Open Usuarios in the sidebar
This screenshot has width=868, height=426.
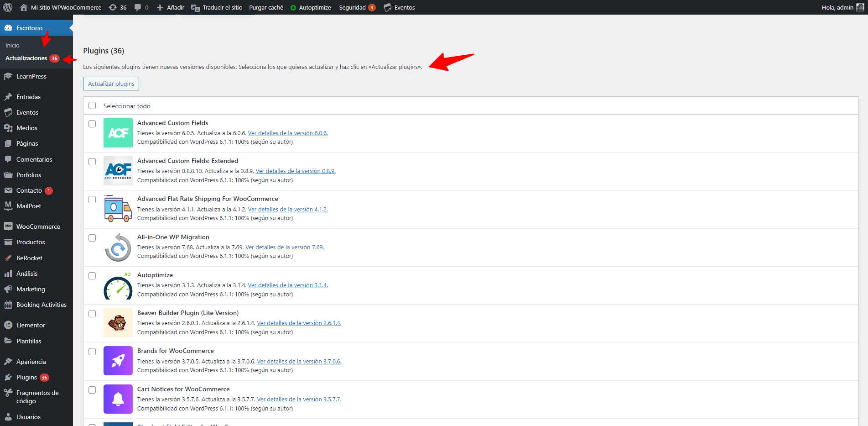(36, 417)
